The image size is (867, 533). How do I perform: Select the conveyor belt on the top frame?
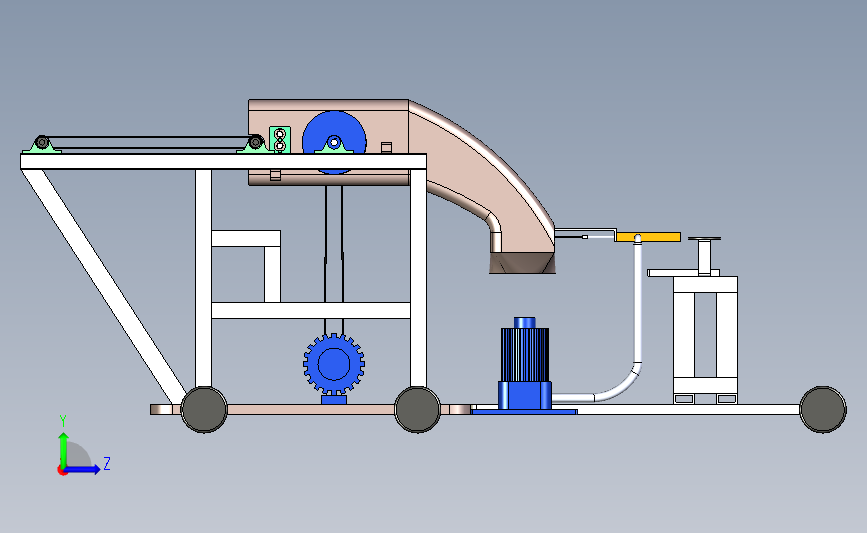pyautogui.click(x=149, y=142)
